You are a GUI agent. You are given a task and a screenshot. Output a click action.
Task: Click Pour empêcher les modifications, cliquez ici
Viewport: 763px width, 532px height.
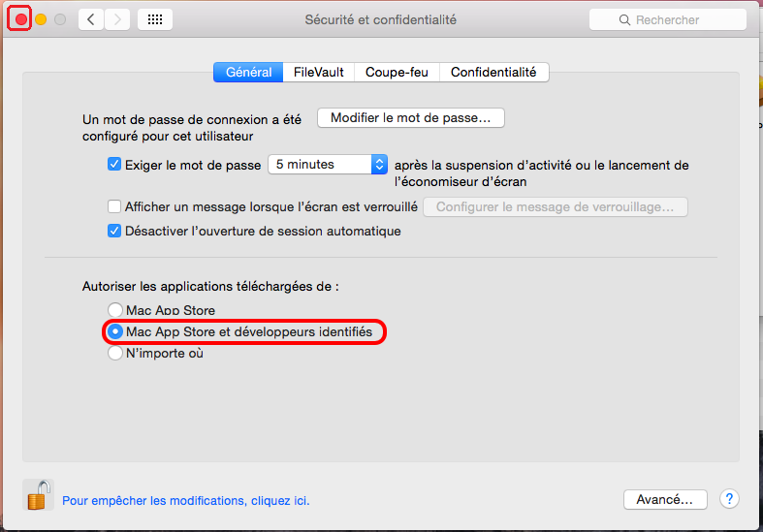tap(186, 500)
